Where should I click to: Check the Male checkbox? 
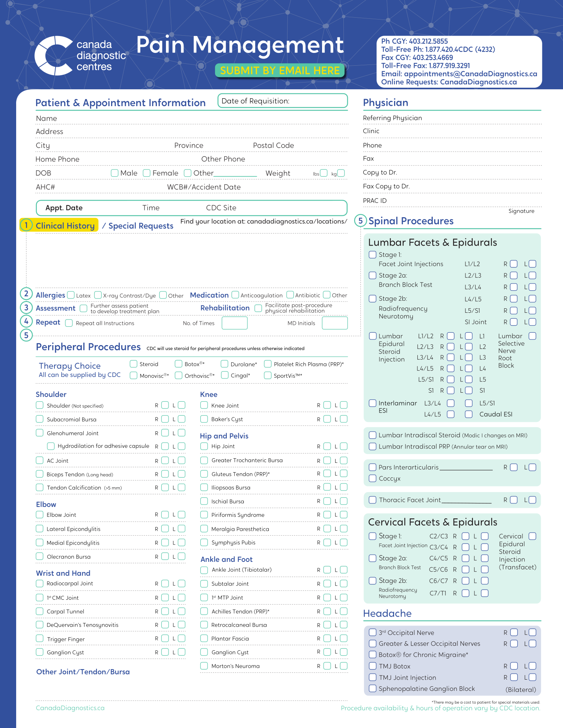point(114,173)
